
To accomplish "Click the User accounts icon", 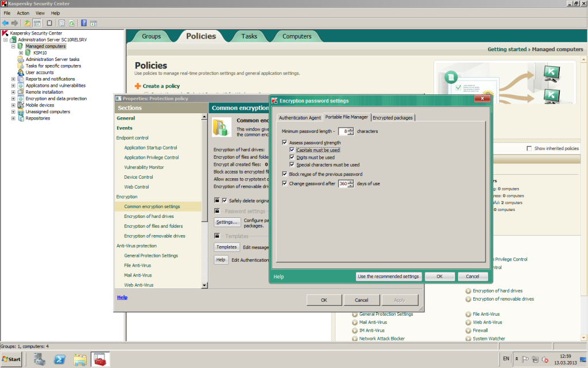I will point(21,72).
